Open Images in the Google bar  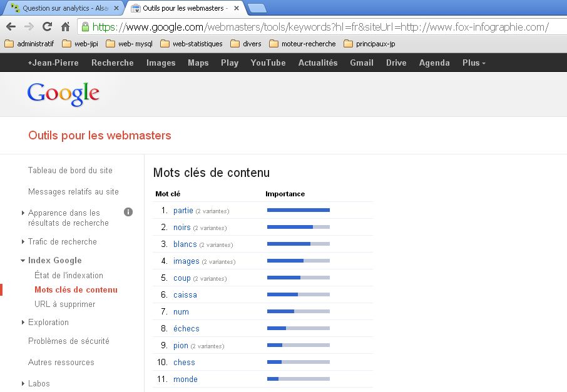[x=161, y=63]
